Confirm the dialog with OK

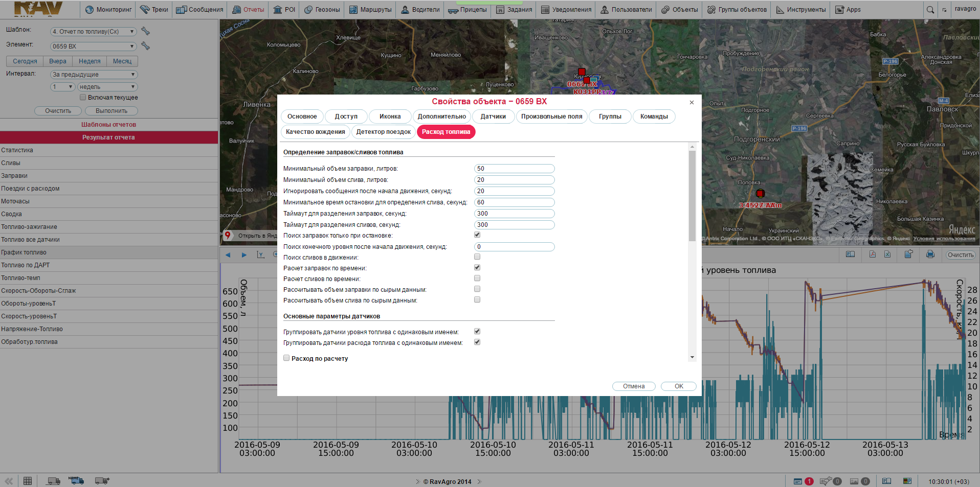coord(678,386)
